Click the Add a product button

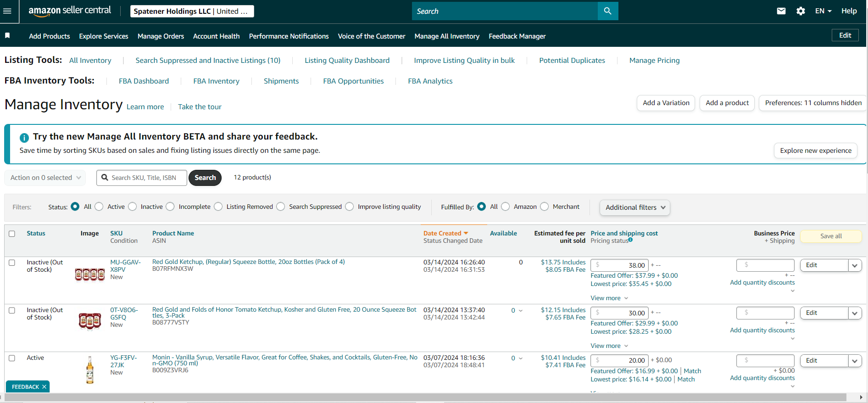point(727,103)
